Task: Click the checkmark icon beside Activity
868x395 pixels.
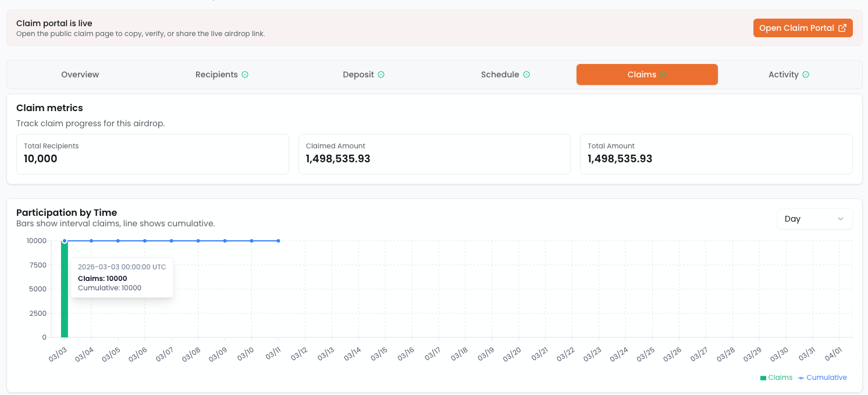Action: [x=806, y=74]
